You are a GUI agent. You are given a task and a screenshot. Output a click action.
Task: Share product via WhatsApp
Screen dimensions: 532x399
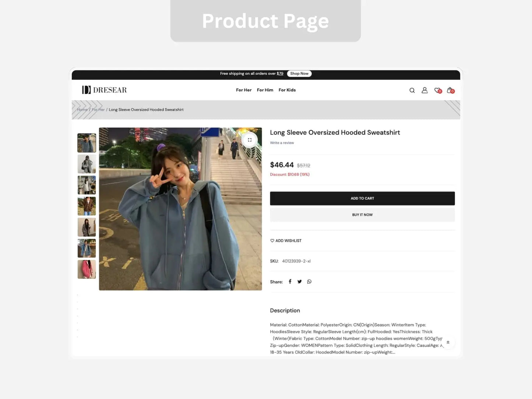309,282
